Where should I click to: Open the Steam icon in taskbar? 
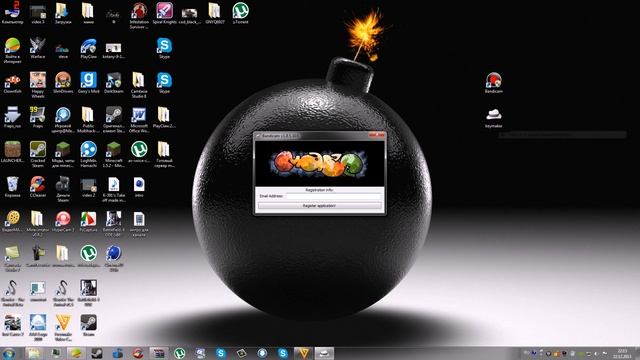97,353
